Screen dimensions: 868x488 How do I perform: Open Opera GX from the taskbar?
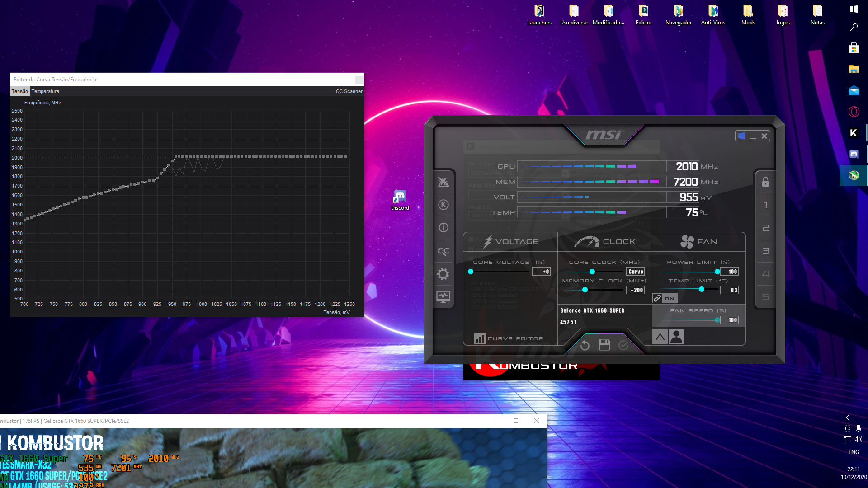854,112
